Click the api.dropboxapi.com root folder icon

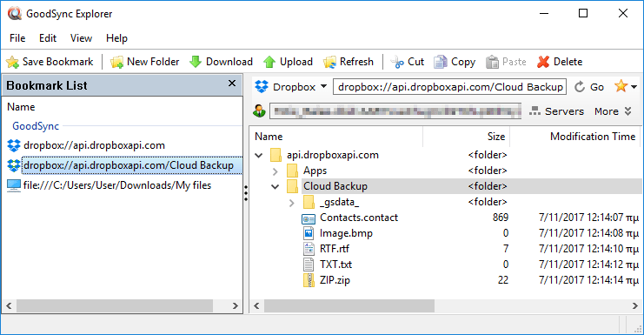tap(276, 155)
